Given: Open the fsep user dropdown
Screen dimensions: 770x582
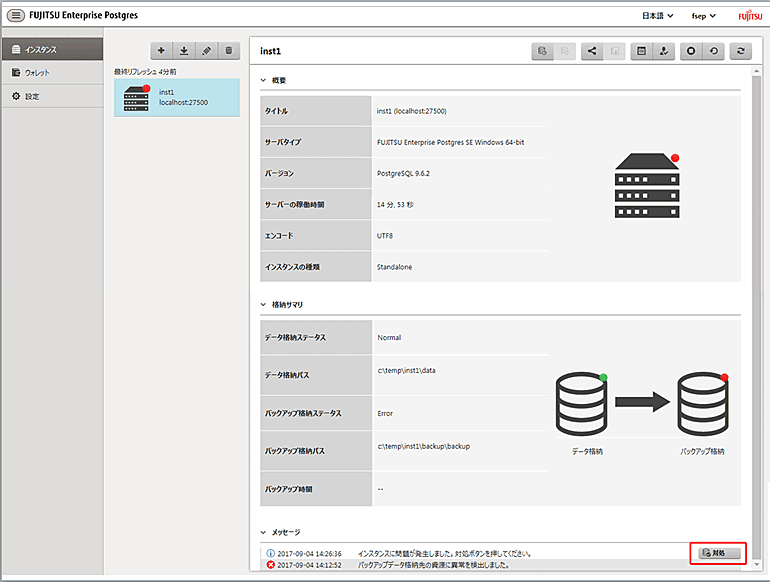Looking at the screenshot, I should pyautogui.click(x=703, y=16).
